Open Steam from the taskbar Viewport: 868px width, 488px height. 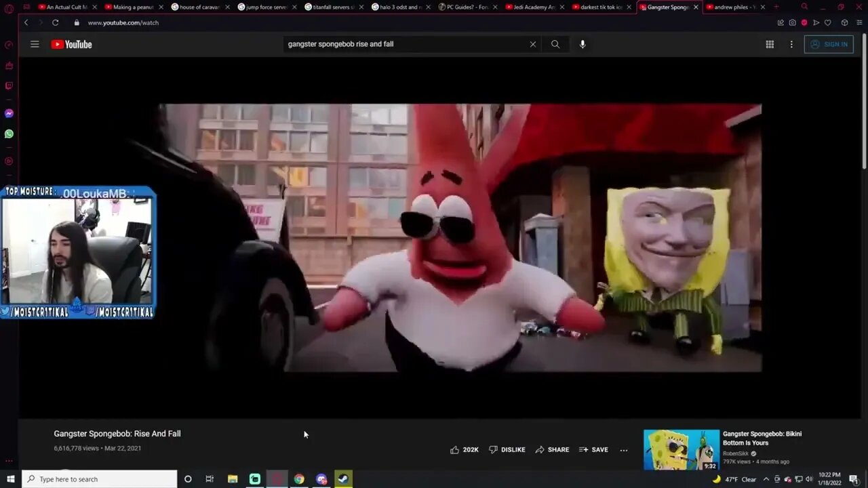[343, 479]
